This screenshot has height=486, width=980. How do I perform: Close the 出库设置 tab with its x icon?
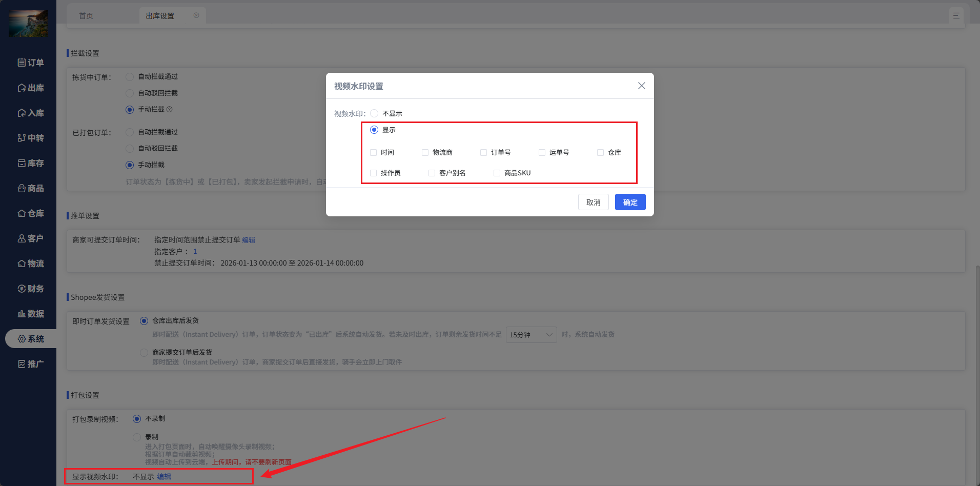[196, 15]
